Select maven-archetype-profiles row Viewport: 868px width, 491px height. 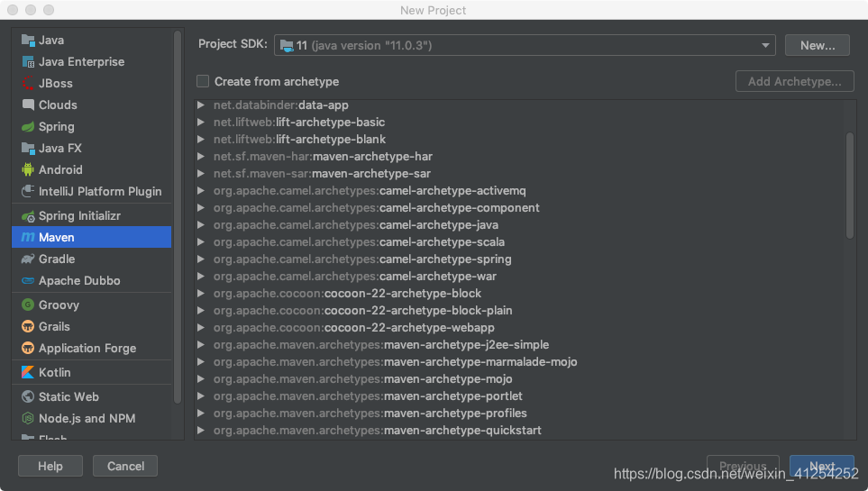[x=520, y=414]
